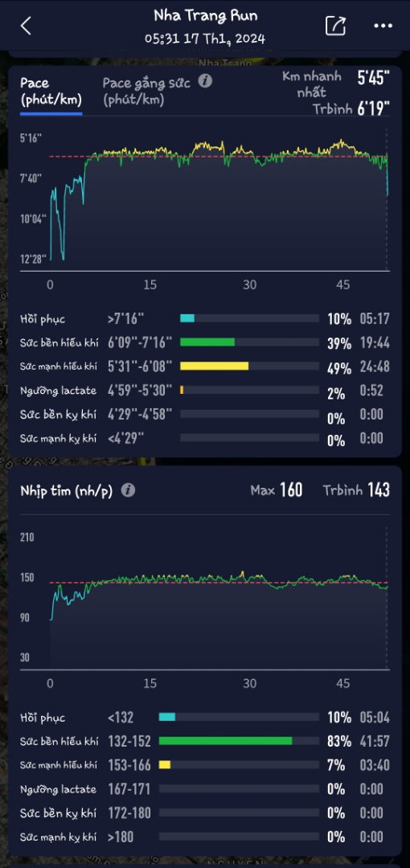Viewport: 410px width, 868px height.
Task: Tap pace Sức mạnh hiếu khí yellow bar
Action: 214,366
